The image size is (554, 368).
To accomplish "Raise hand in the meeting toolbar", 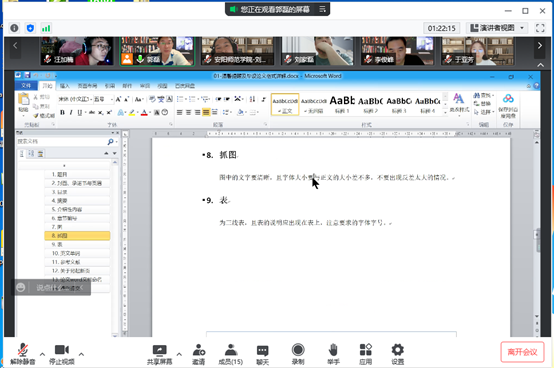I will point(333,354).
